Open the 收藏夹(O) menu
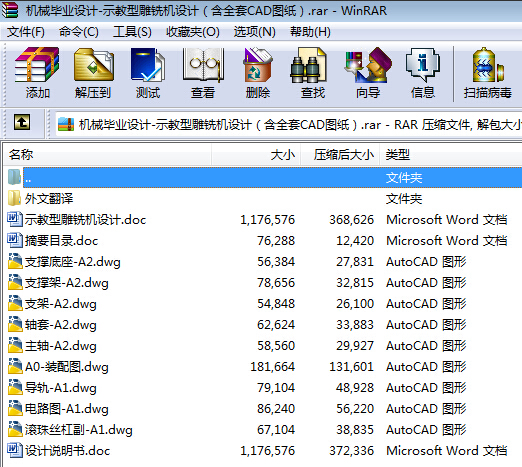The height and width of the screenshot is (467, 522). point(193,32)
